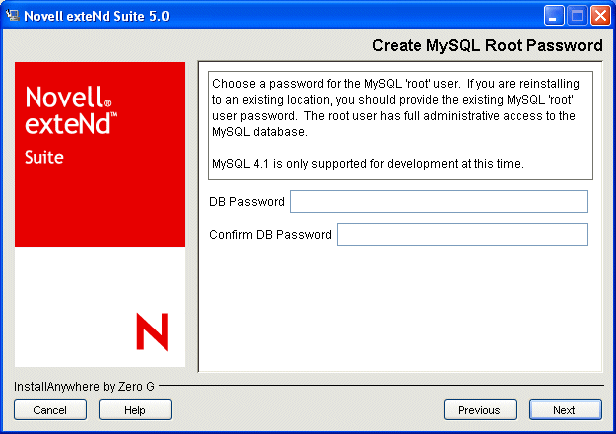Click the red Novell N logo
616x434 pixels.
coord(152,331)
